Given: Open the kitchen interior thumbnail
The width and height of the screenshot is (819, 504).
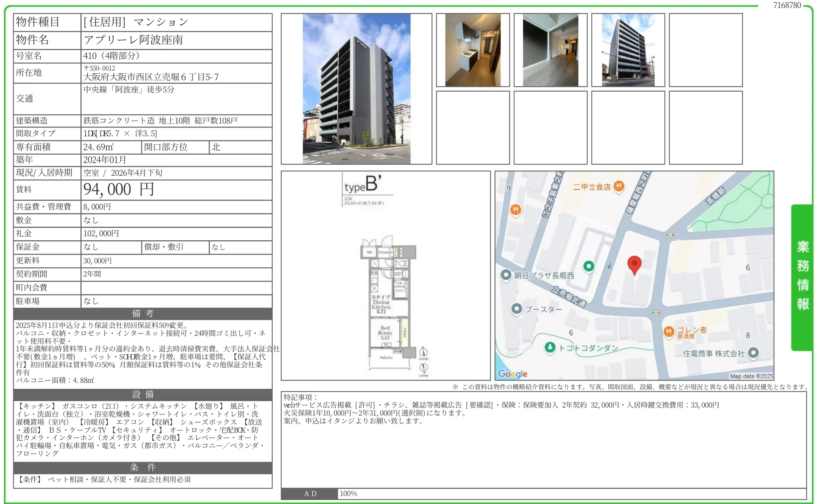Looking at the screenshot, I should click(x=472, y=50).
